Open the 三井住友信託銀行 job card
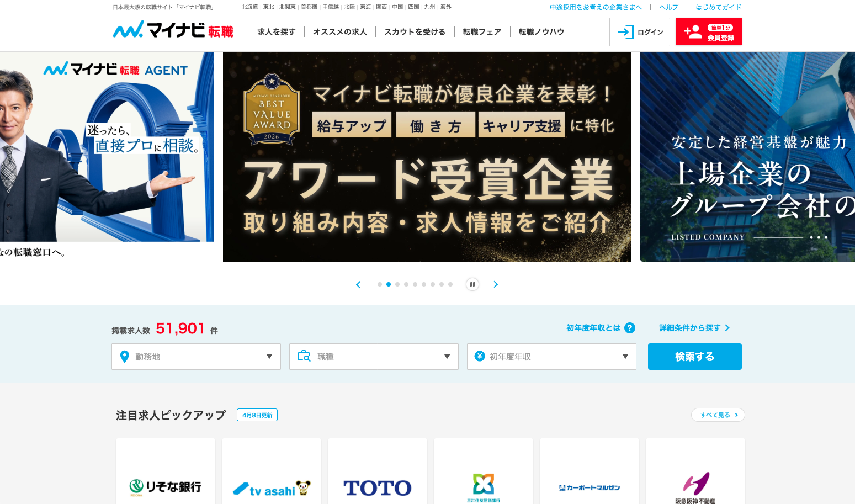 484,471
